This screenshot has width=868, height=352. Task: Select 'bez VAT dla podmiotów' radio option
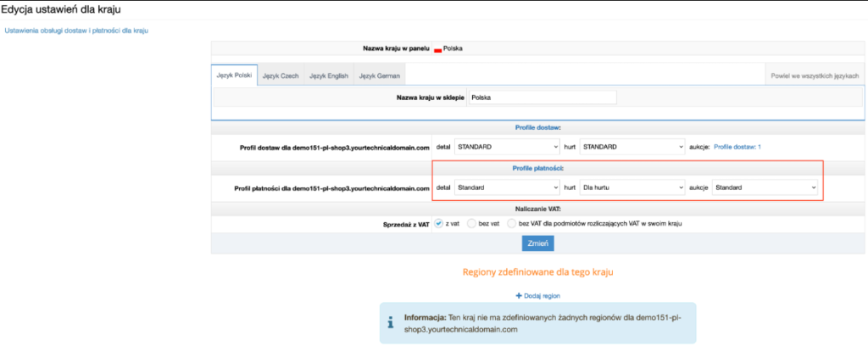click(511, 224)
